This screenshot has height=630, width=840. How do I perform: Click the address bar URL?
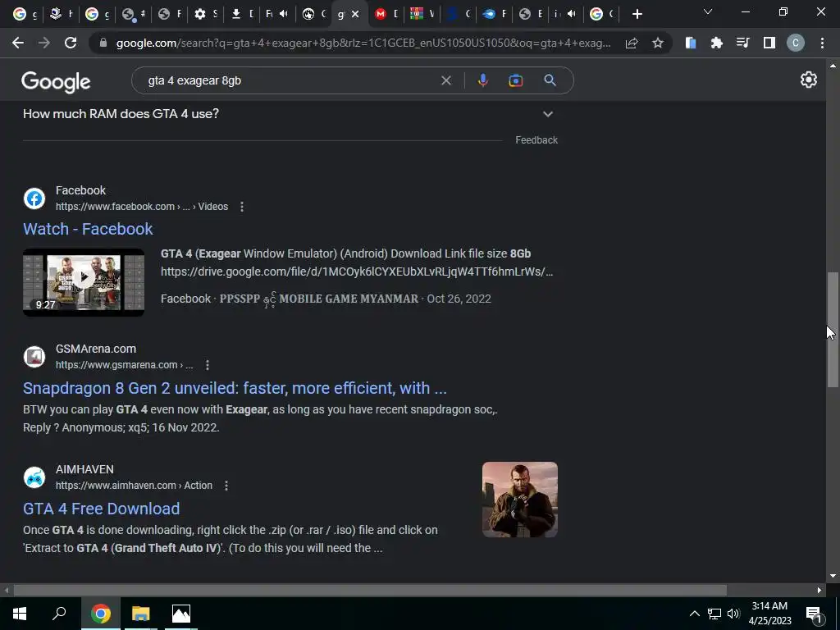pos(363,43)
